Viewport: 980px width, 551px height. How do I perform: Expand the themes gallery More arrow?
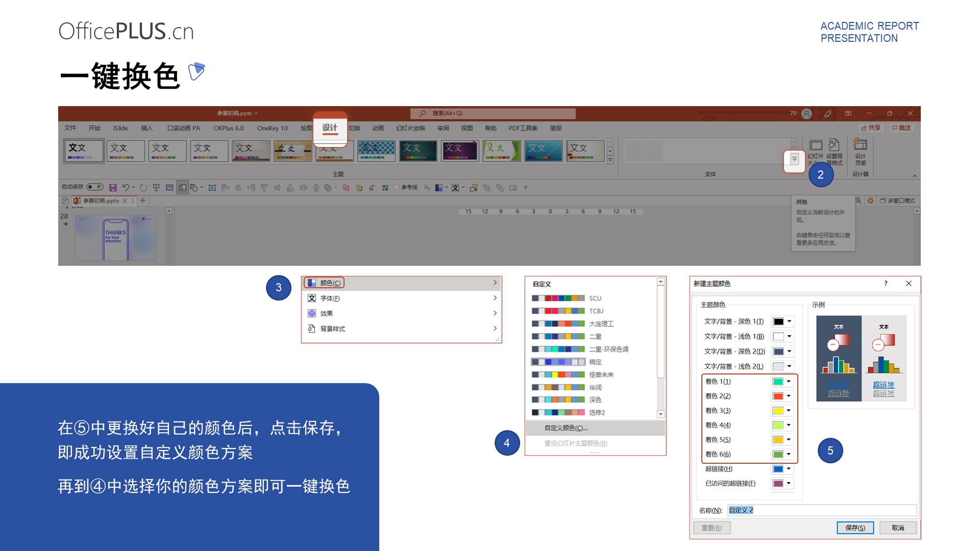pyautogui.click(x=610, y=160)
